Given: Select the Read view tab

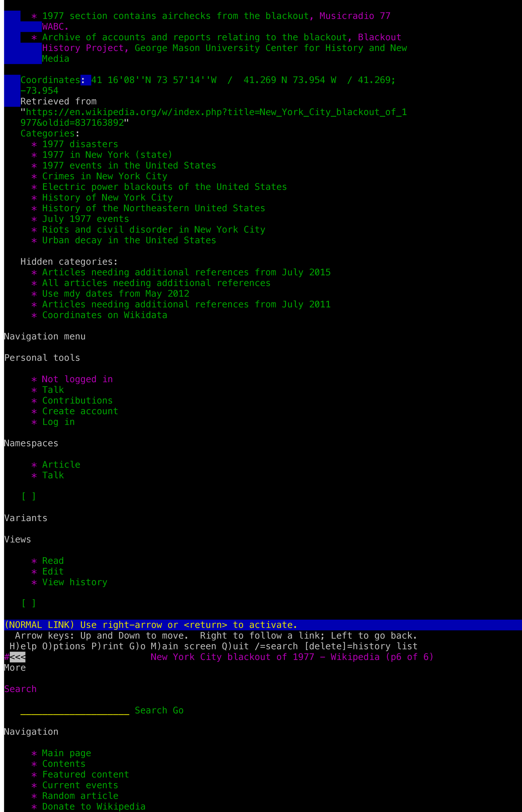Looking at the screenshot, I should [x=53, y=561].
